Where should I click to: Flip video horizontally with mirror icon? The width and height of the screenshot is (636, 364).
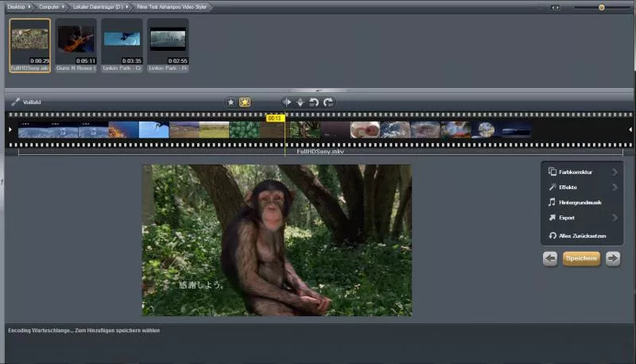(287, 103)
